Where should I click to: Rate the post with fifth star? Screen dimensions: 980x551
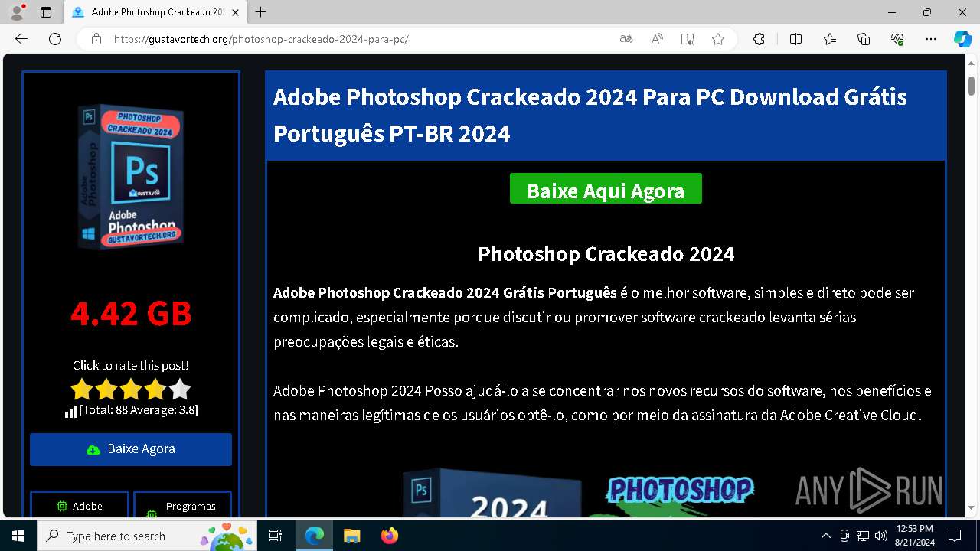pos(180,390)
